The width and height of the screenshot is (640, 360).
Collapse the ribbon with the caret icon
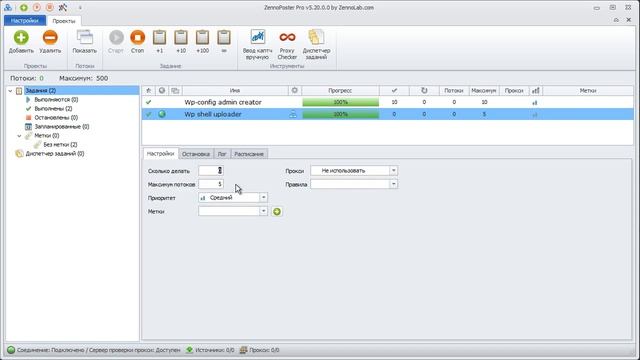616,20
